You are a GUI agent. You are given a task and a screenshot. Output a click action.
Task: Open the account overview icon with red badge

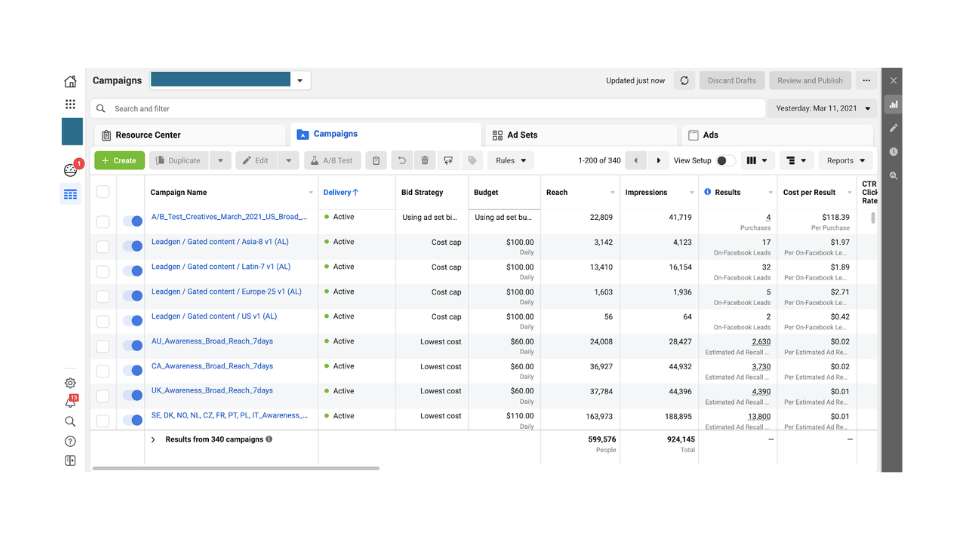[72, 168]
